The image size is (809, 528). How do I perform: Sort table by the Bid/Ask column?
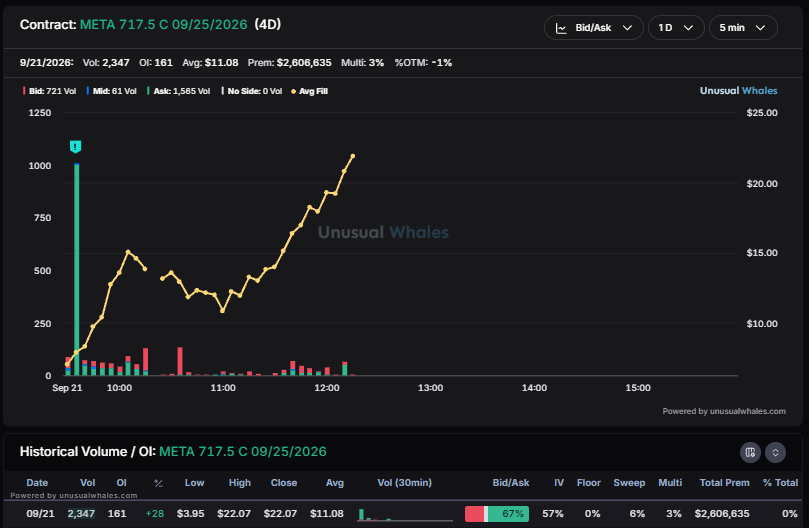(511, 483)
